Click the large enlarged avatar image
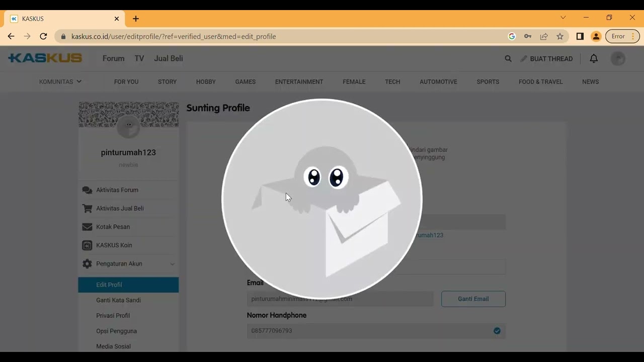Screen dimensions: 644x362 322,199
